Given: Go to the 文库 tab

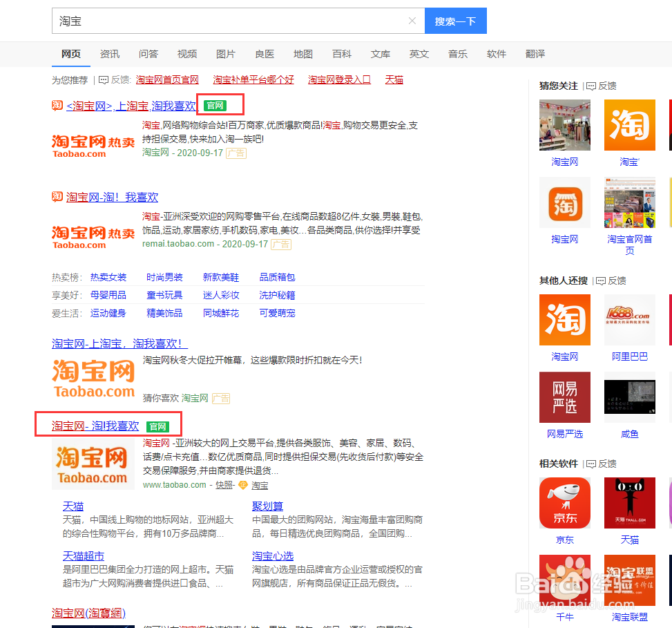Looking at the screenshot, I should (380, 54).
